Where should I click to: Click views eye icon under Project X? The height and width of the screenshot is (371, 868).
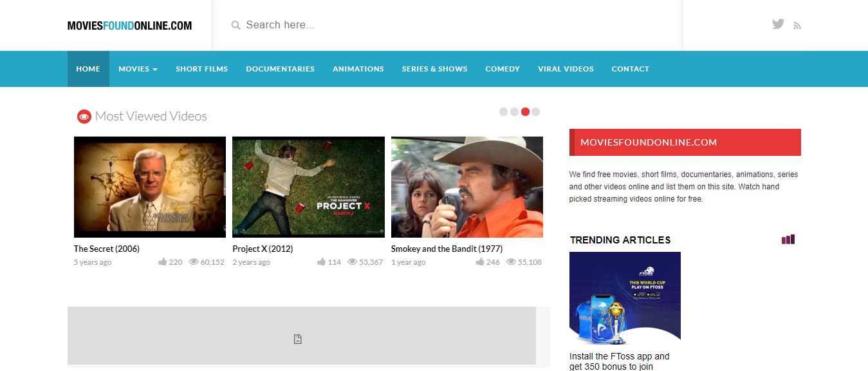[352, 262]
